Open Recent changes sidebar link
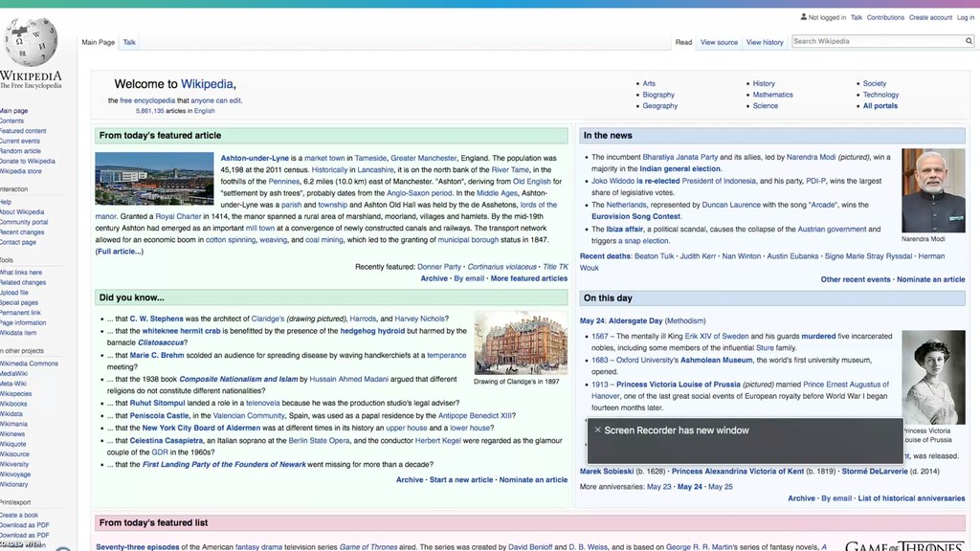The width and height of the screenshot is (980, 551). (x=22, y=232)
